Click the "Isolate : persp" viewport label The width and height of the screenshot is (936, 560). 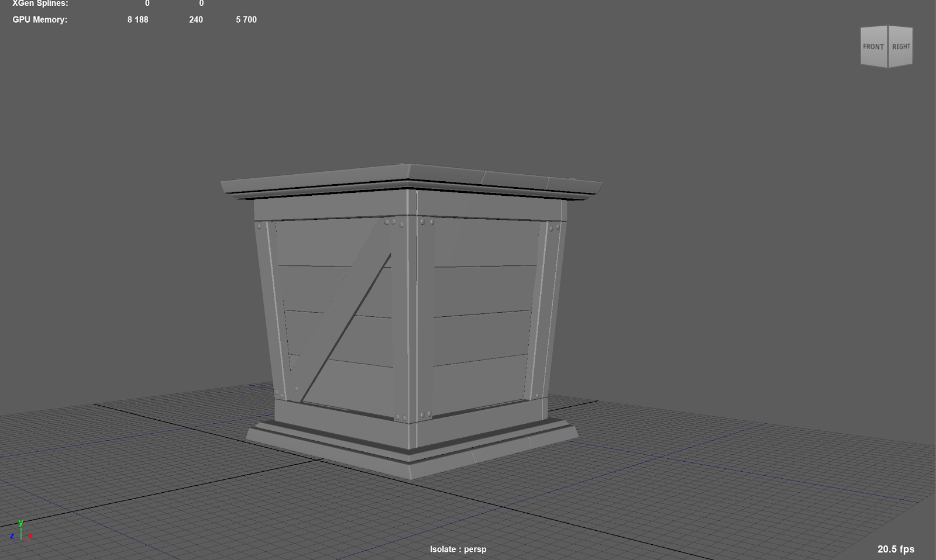click(x=458, y=549)
